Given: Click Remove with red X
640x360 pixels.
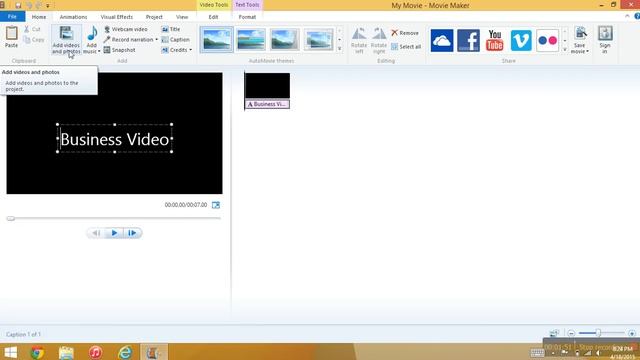Looking at the screenshot, I should pyautogui.click(x=404, y=33).
